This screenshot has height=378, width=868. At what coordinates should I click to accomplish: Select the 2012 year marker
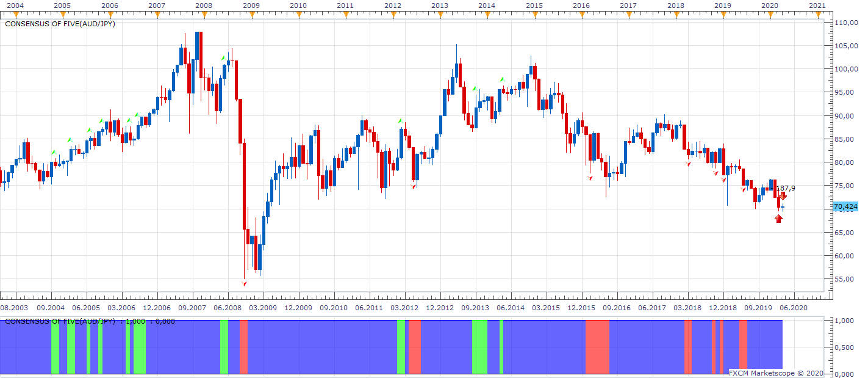(392, 5)
